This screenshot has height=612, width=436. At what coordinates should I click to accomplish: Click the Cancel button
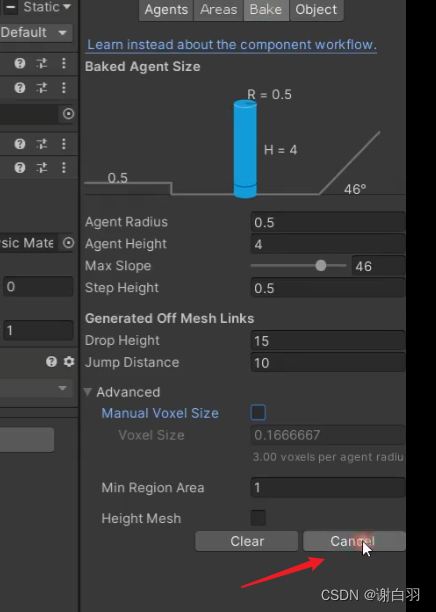pyautogui.click(x=354, y=541)
